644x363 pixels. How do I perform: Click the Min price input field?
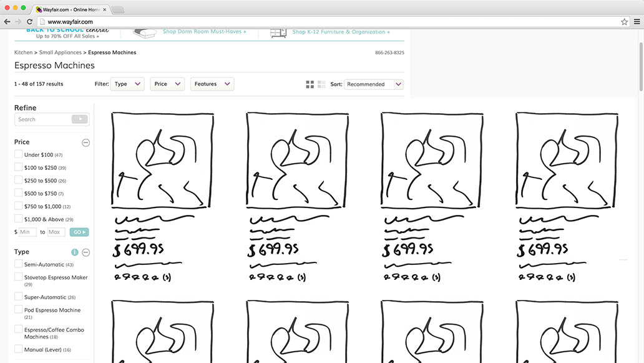(27, 232)
